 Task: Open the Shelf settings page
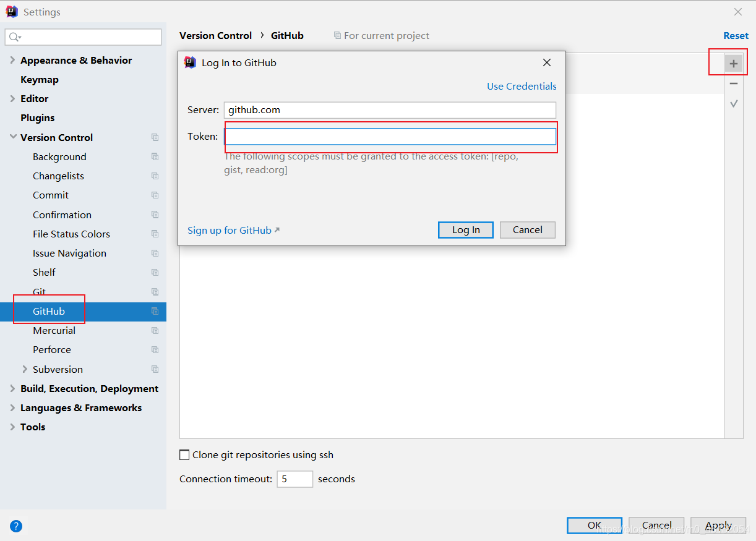44,273
